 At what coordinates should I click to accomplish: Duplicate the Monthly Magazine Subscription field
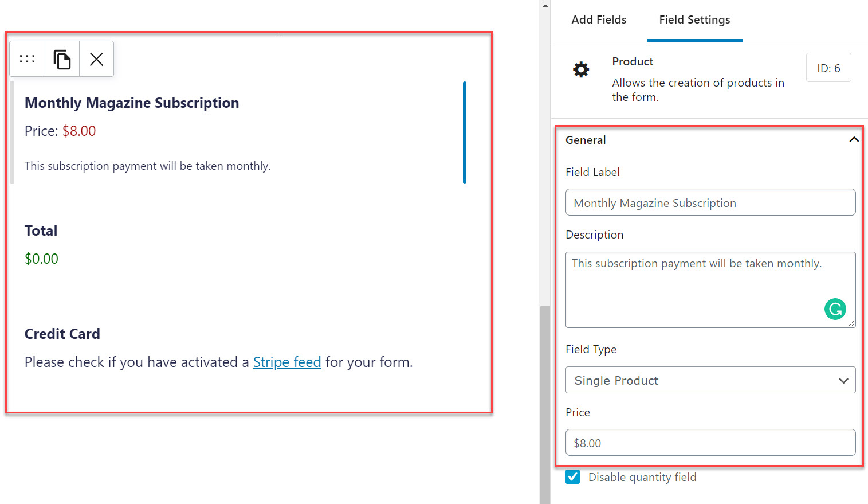(62, 59)
